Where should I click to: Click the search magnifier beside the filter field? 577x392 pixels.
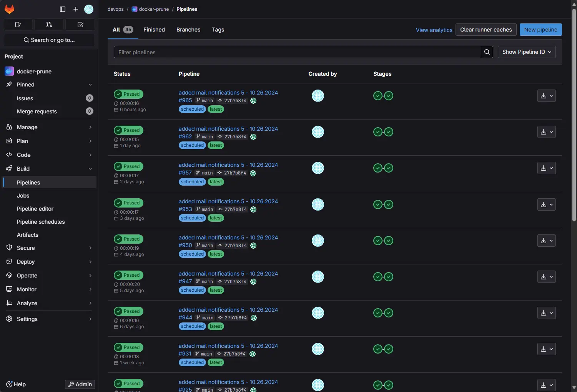tap(487, 52)
